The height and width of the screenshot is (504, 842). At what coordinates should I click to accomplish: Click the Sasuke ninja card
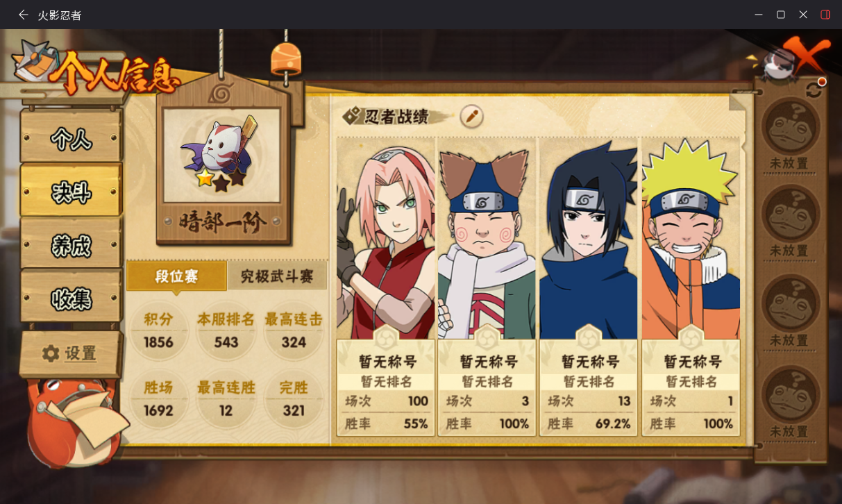pyautogui.click(x=588, y=286)
